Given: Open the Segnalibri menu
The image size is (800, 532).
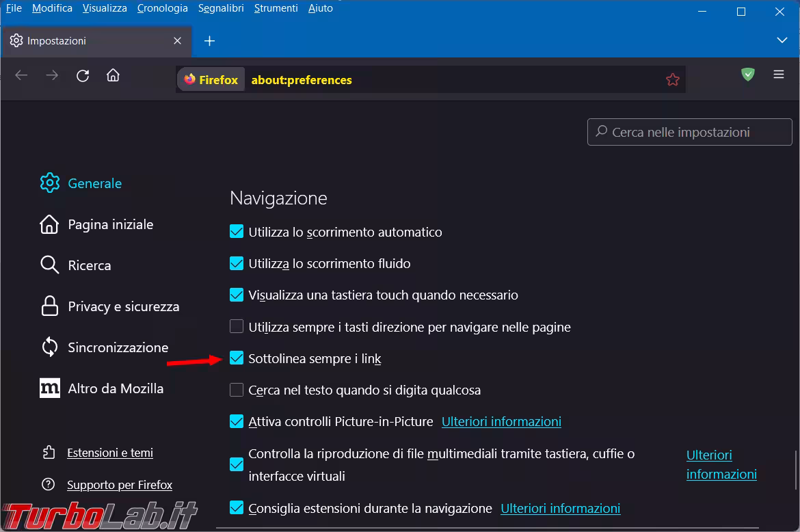Looking at the screenshot, I should coord(221,8).
